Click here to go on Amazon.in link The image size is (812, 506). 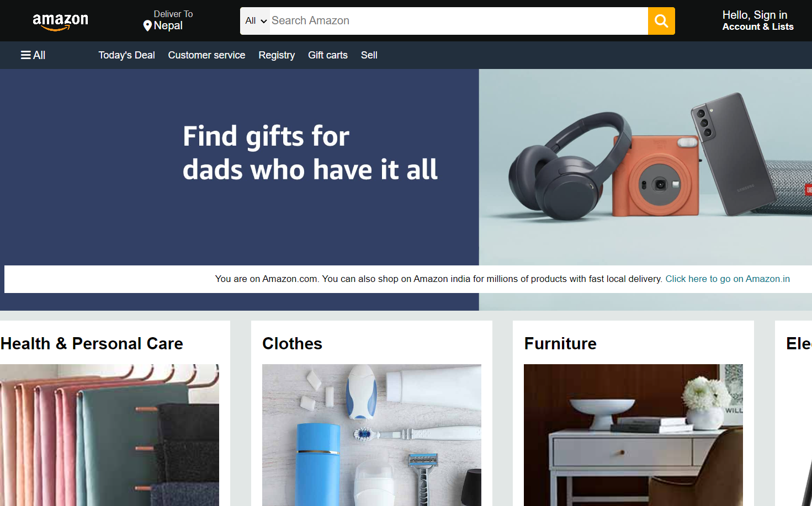[728, 279]
